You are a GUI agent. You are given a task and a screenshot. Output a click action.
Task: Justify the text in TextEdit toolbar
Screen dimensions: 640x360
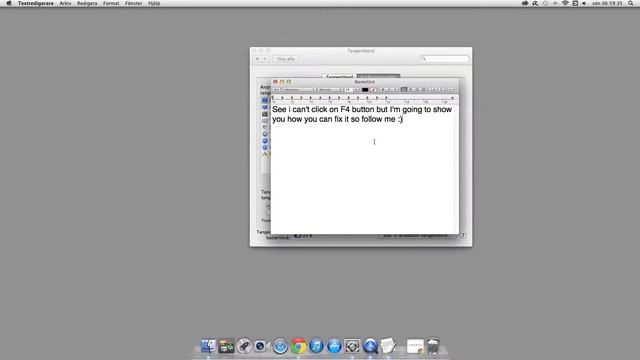(424, 89)
